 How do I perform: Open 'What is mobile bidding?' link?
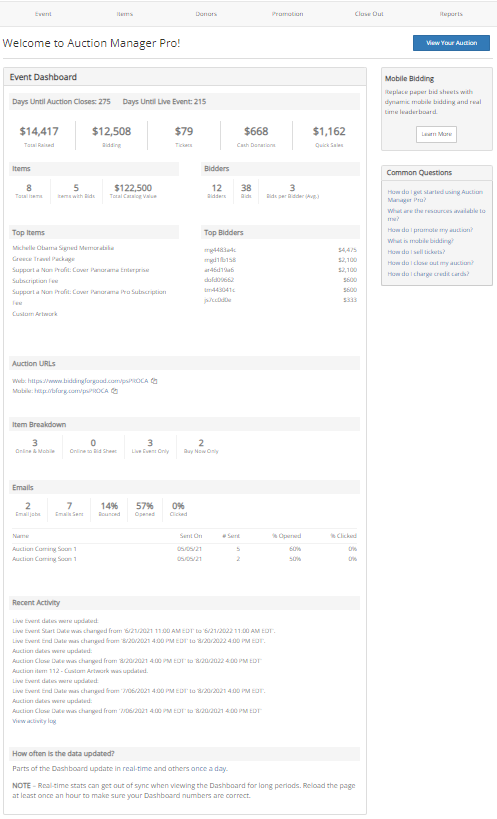[420, 241]
